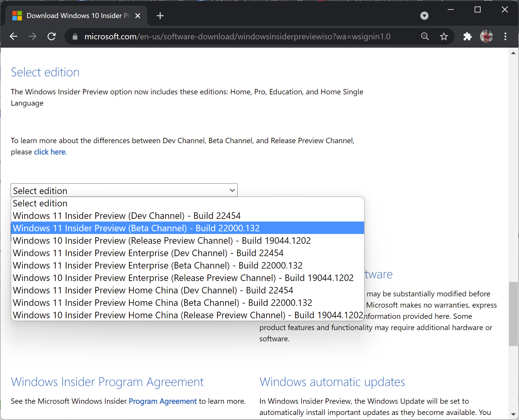Select Windows 10 Release Preview Build 19044.1202
This screenshot has width=519, height=420.
(188, 240)
